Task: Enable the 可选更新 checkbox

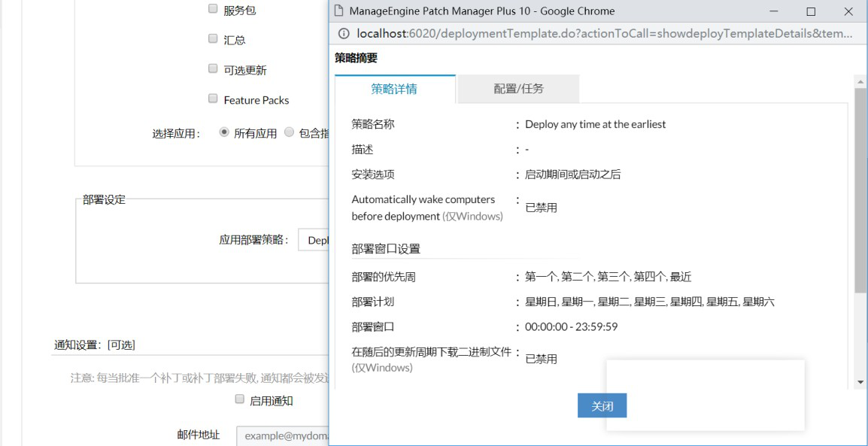Action: pos(213,69)
